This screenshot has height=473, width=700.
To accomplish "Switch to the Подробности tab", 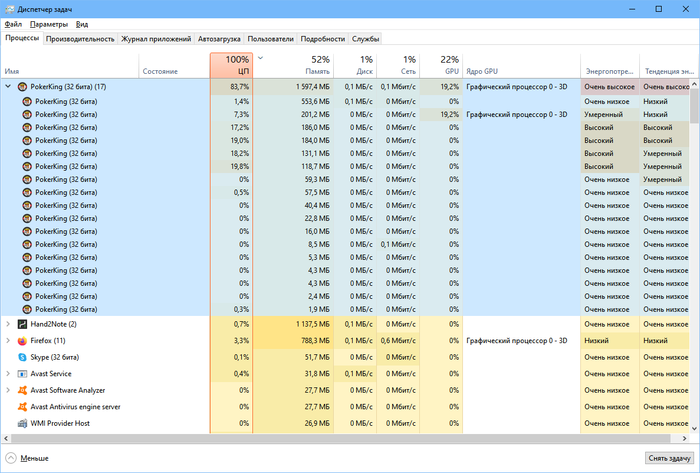I will click(x=323, y=39).
